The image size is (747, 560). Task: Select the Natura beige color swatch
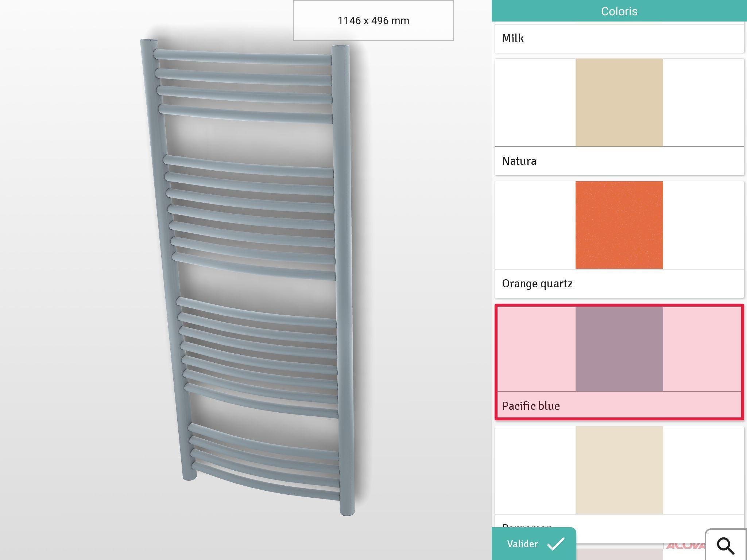(x=619, y=102)
